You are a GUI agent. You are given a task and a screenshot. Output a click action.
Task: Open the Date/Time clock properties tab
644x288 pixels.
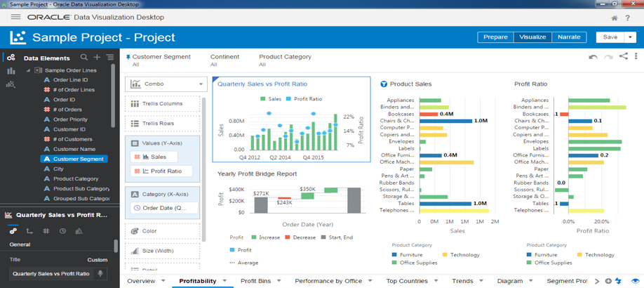62,231
